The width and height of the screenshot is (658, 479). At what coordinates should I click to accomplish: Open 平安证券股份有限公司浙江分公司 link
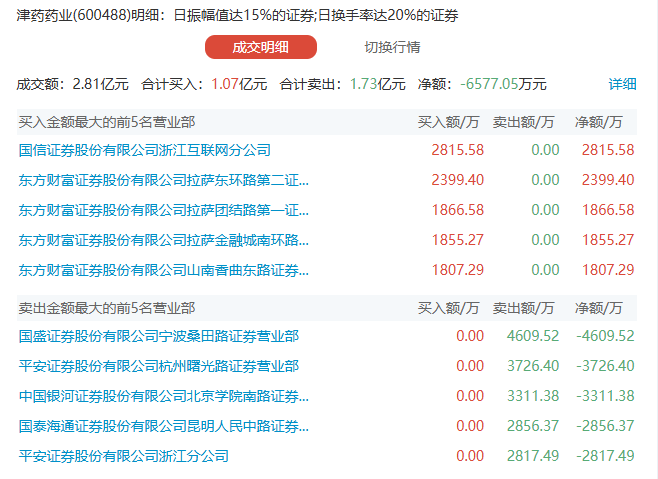[124, 456]
